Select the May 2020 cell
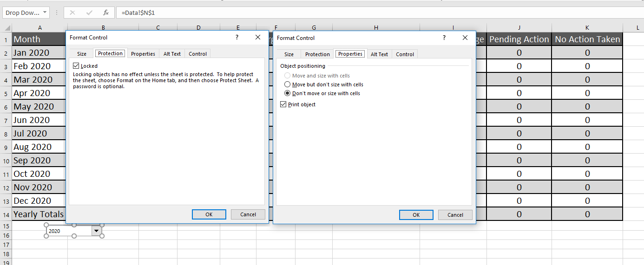Viewport: 644px width, 265px height. (x=39, y=107)
